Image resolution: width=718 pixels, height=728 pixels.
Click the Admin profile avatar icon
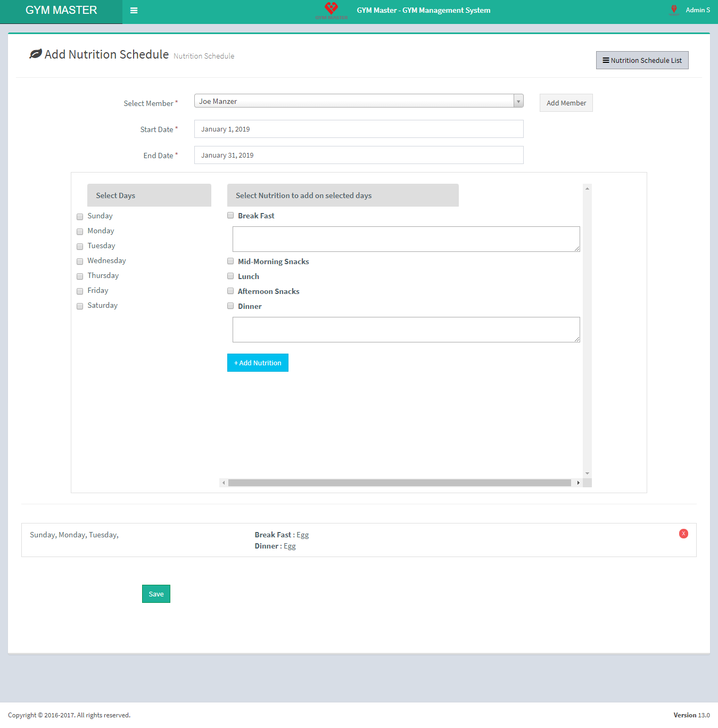674,10
